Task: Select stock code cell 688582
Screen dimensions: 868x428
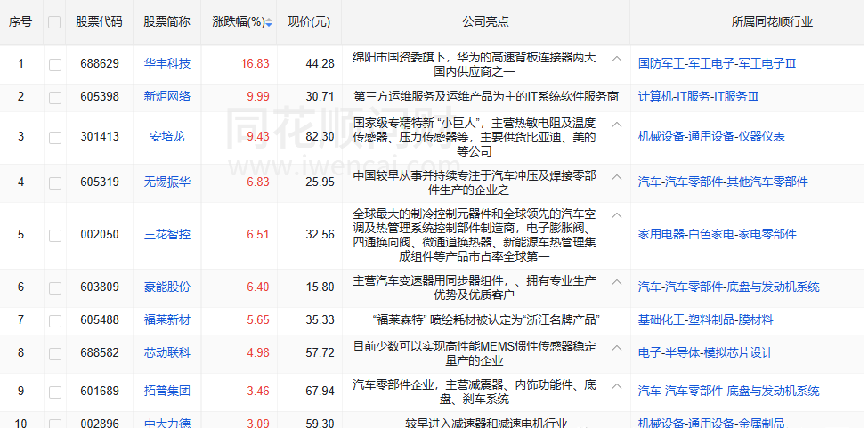Action: tap(100, 352)
